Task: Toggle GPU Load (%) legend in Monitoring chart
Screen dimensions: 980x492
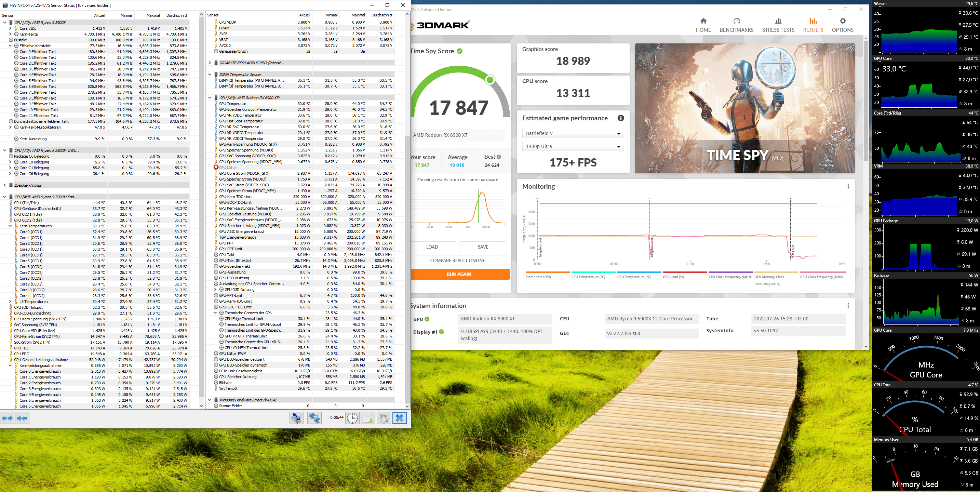Action: click(684, 275)
